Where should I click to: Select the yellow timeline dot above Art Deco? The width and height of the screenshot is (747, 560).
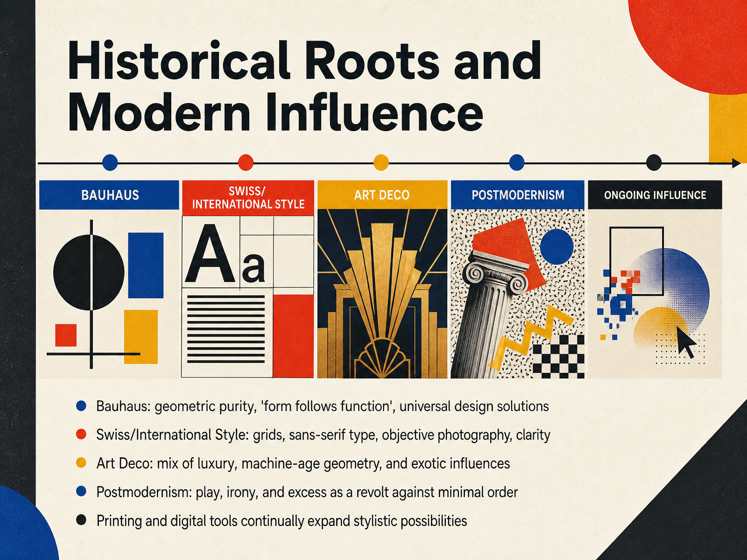(381, 162)
